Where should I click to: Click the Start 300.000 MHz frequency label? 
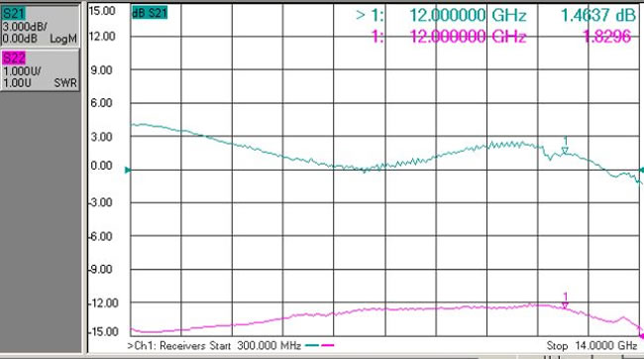coord(256,345)
